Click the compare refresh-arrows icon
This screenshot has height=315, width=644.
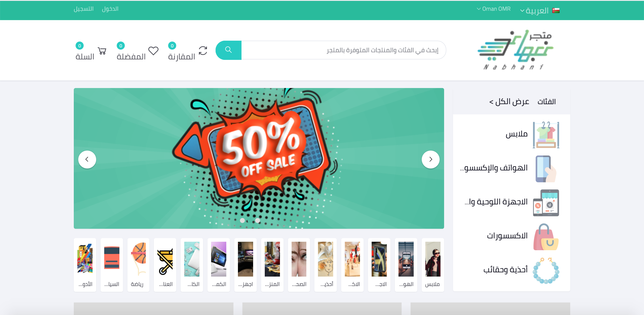[203, 51]
